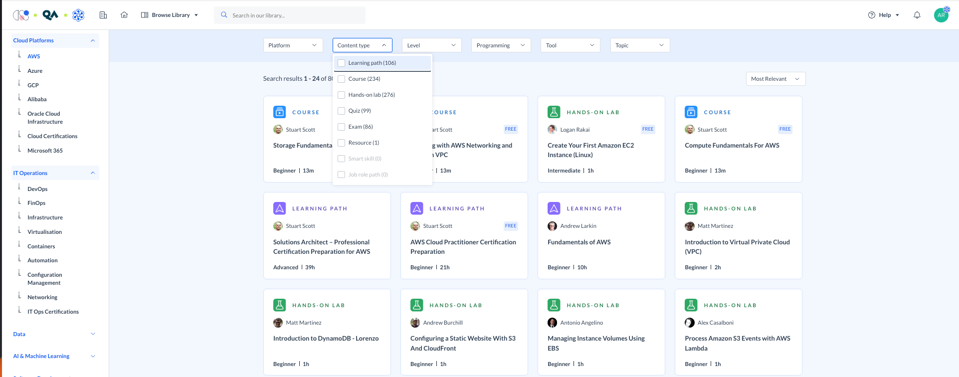
Task: Select Azure in the sidebar
Action: (35, 71)
